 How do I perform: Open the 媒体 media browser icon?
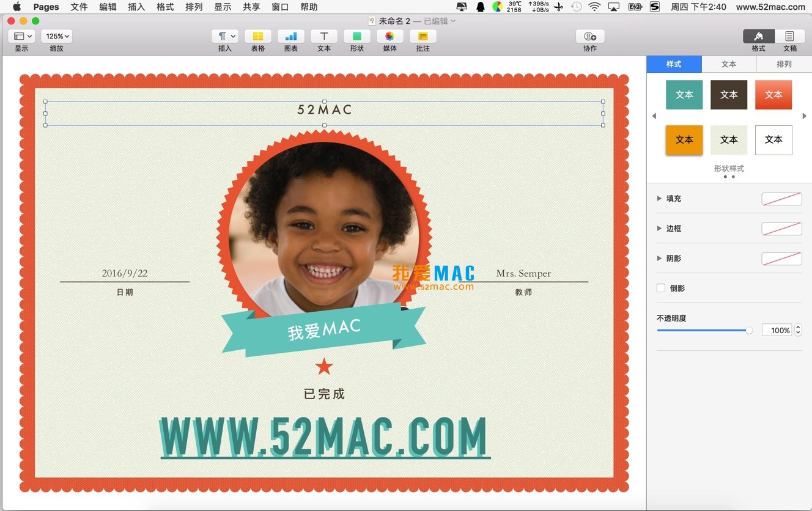pos(390,36)
